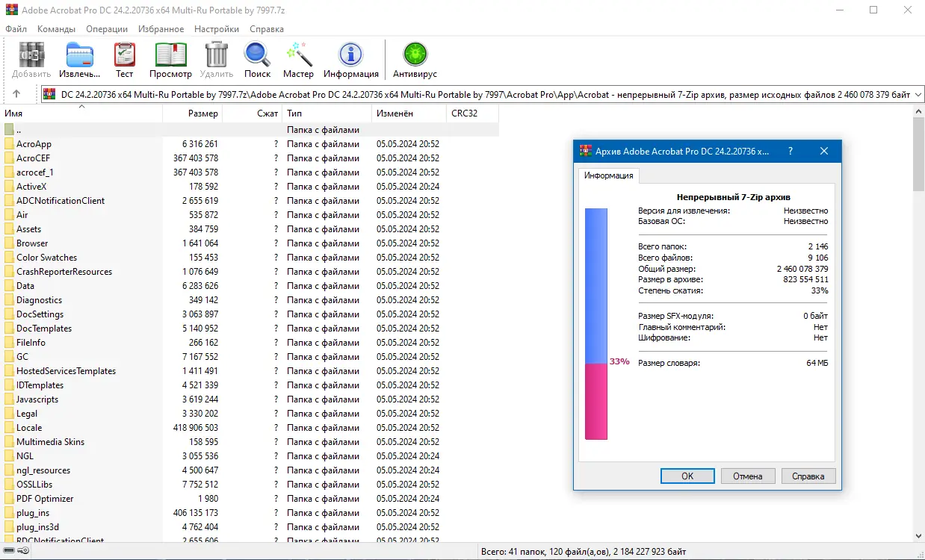Click the Отмена button

(748, 476)
